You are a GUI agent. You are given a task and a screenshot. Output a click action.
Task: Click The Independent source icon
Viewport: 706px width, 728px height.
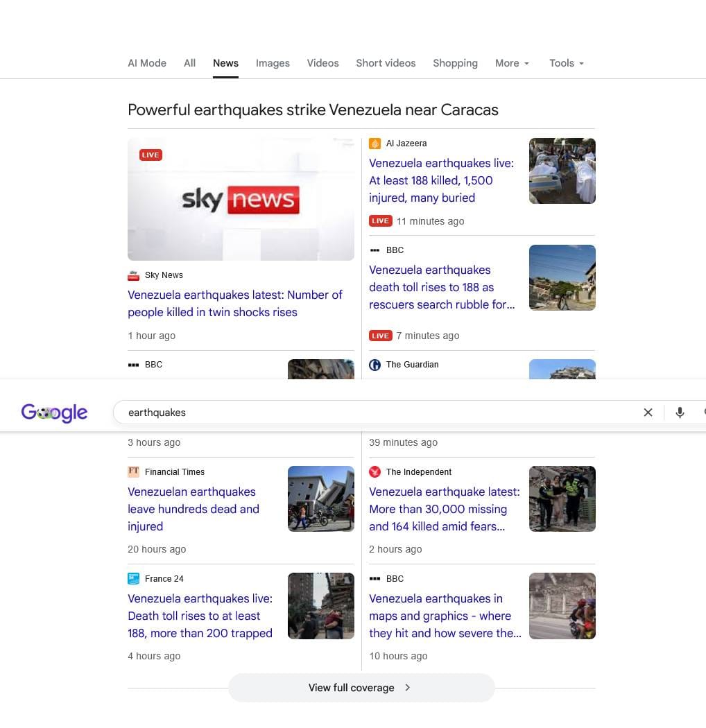click(x=374, y=471)
